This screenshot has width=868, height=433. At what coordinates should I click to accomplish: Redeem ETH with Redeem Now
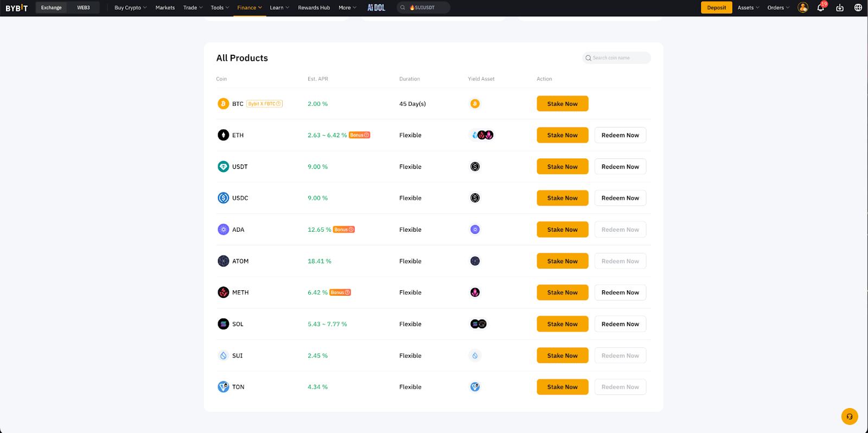tap(621, 135)
